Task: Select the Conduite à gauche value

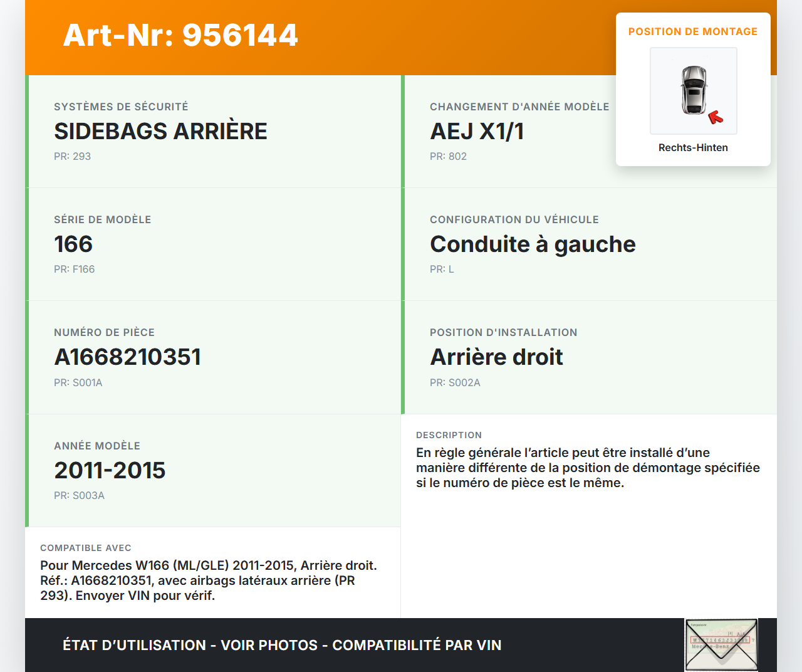Action: (533, 244)
